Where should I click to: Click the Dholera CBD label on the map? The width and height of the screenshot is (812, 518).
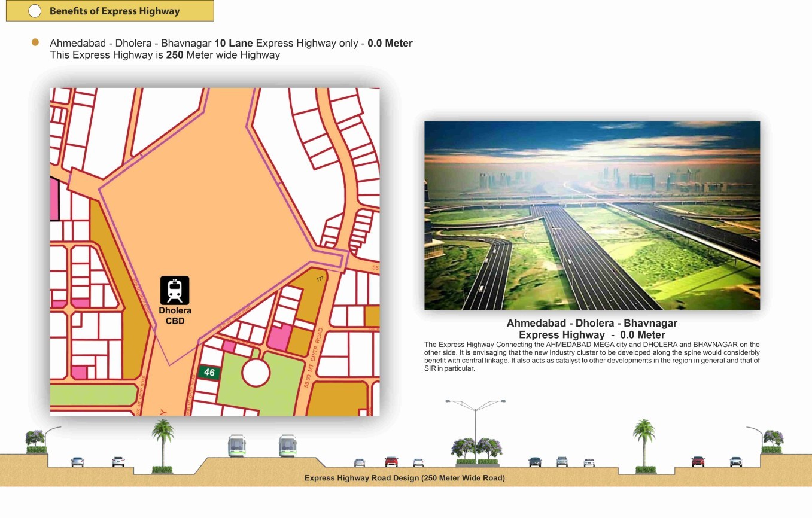point(175,316)
